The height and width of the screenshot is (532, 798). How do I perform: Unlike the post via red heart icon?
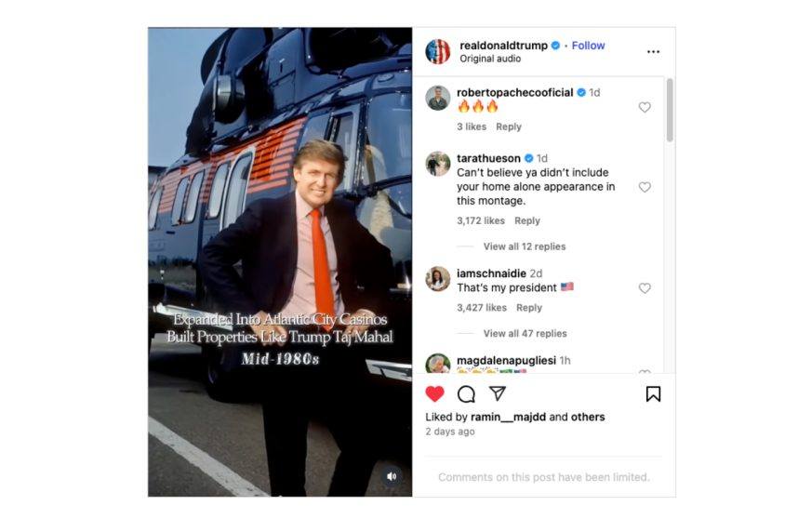point(434,393)
